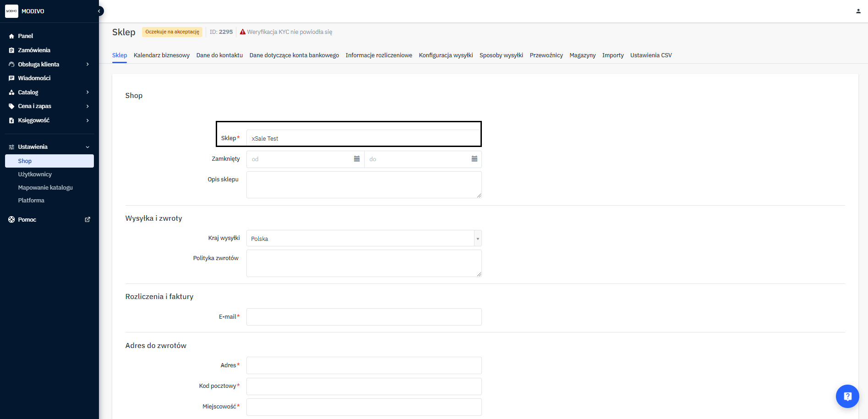This screenshot has height=419, width=868.
Task: Switch to Kalendarz biznesowy tab
Action: [161, 55]
